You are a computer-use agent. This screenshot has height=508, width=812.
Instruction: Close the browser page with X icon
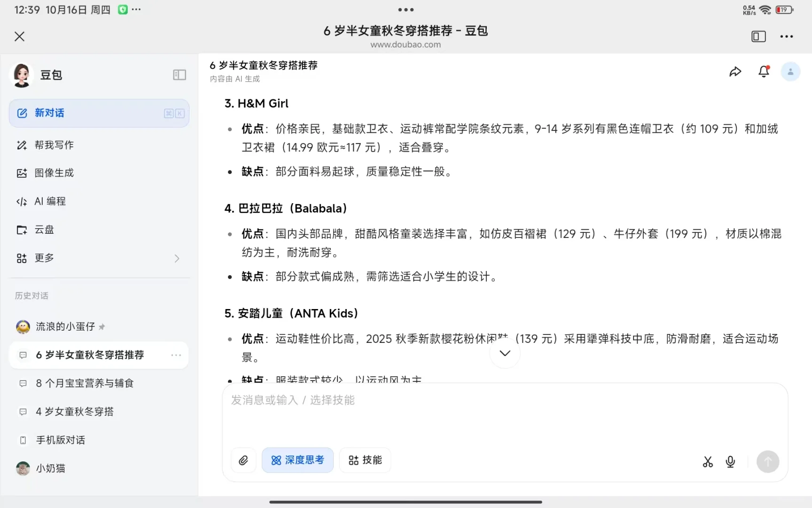click(19, 36)
